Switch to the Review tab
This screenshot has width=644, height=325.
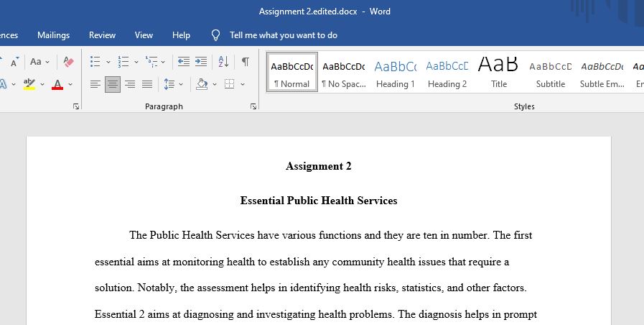click(x=102, y=35)
